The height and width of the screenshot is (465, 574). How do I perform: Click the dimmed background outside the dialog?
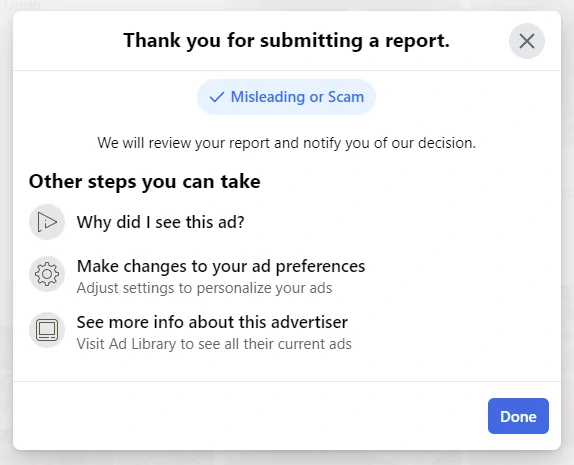click(568, 234)
